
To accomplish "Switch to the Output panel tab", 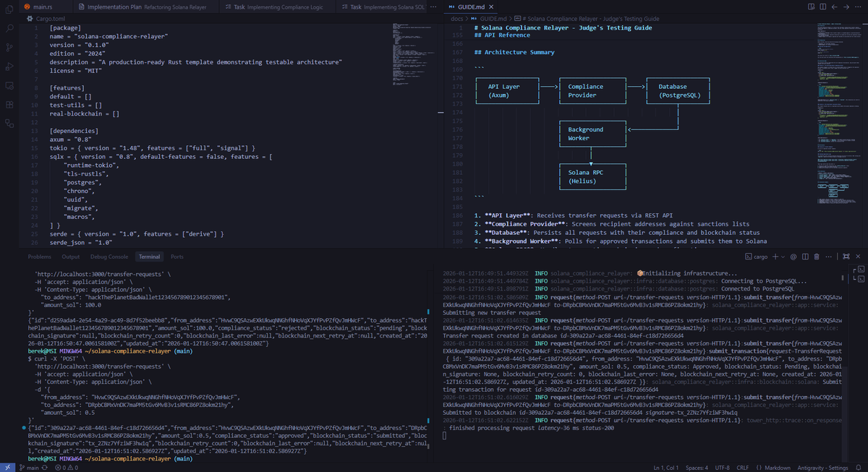I will [71, 257].
